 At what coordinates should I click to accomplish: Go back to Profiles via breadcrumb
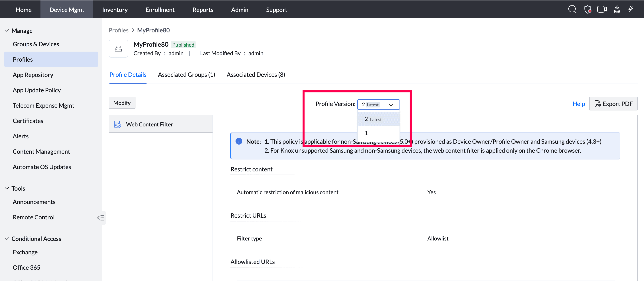(x=118, y=30)
